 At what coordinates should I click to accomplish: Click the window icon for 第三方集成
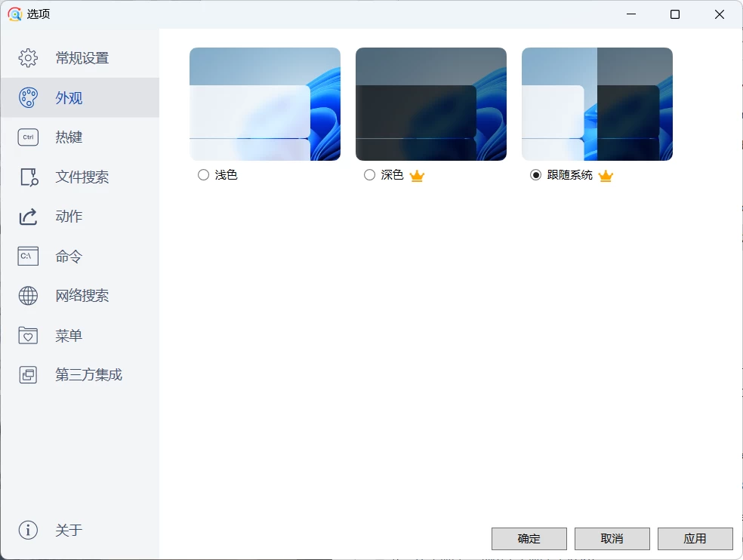[28, 375]
